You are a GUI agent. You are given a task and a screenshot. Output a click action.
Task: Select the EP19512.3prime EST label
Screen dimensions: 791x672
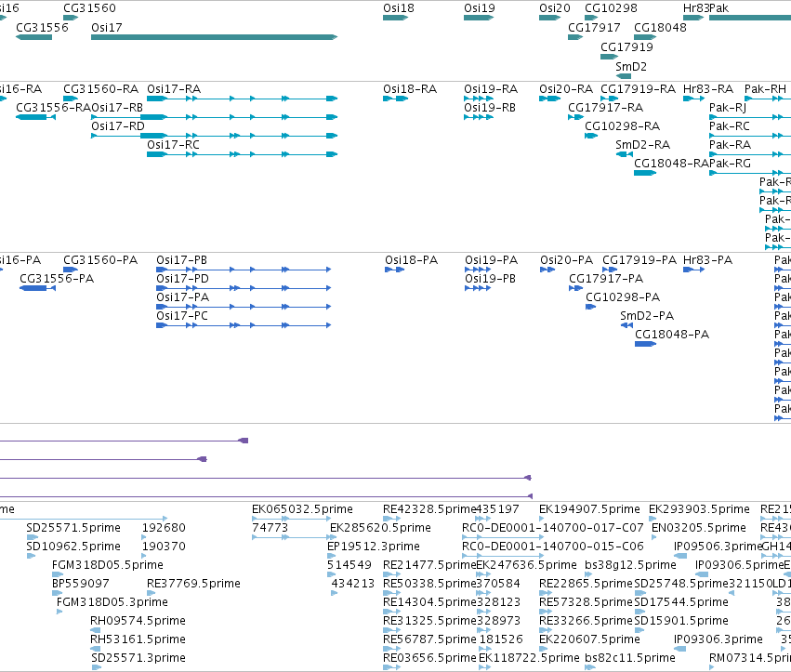[x=374, y=547]
